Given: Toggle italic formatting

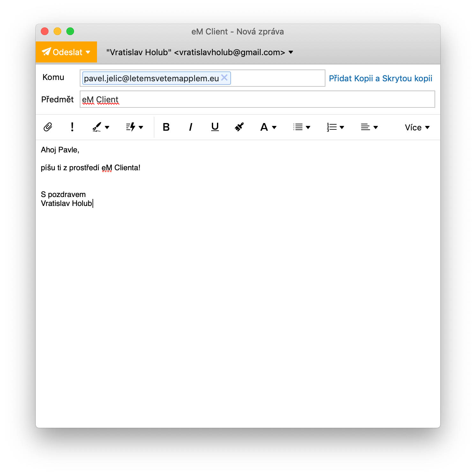Looking at the screenshot, I should (x=190, y=127).
